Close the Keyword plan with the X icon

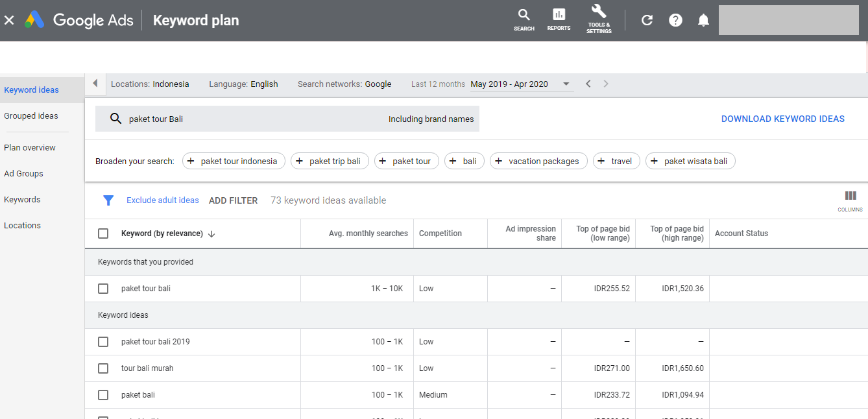9,20
